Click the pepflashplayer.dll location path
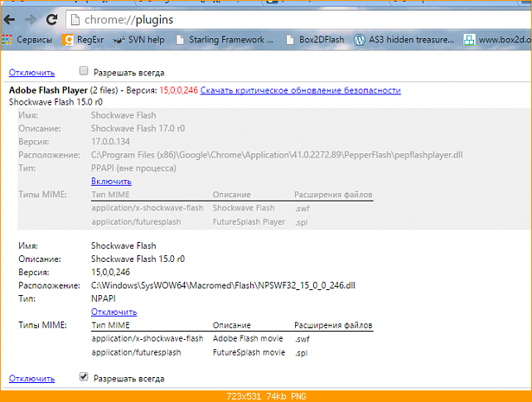This screenshot has height=402, width=532. tap(277, 155)
